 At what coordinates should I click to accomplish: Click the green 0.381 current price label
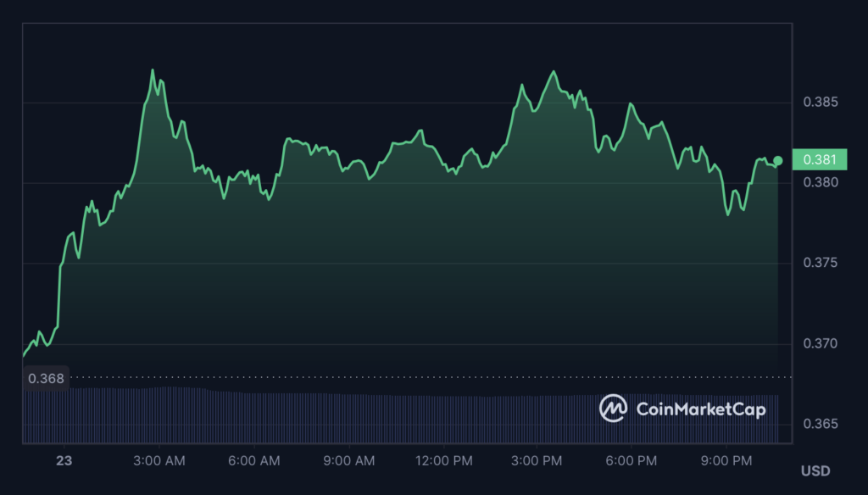pyautogui.click(x=820, y=159)
